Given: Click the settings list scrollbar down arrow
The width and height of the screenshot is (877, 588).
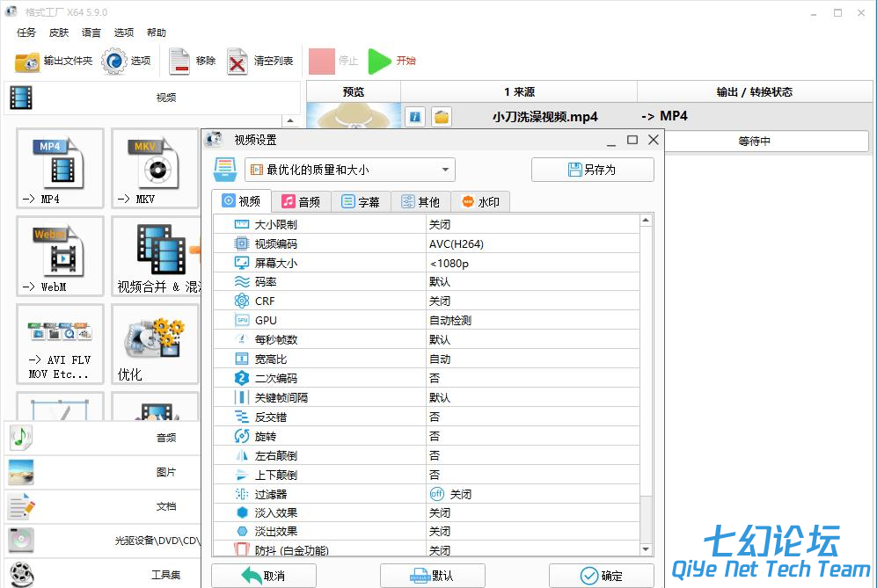Looking at the screenshot, I should pos(646,549).
